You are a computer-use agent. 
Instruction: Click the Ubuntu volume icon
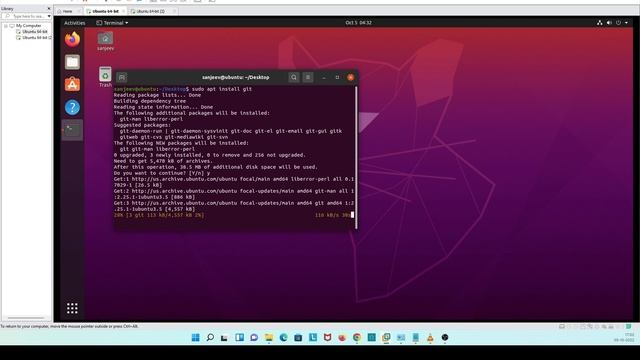[609, 23]
